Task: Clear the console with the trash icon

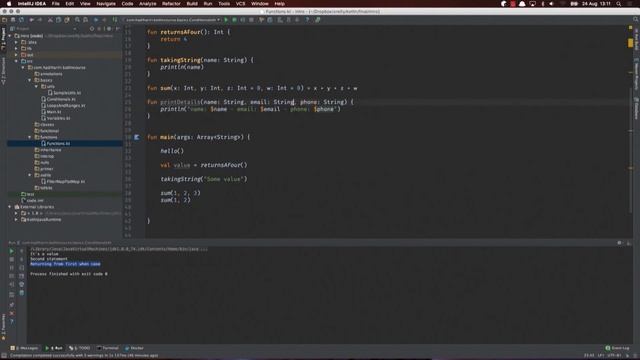Action: tap(22, 293)
